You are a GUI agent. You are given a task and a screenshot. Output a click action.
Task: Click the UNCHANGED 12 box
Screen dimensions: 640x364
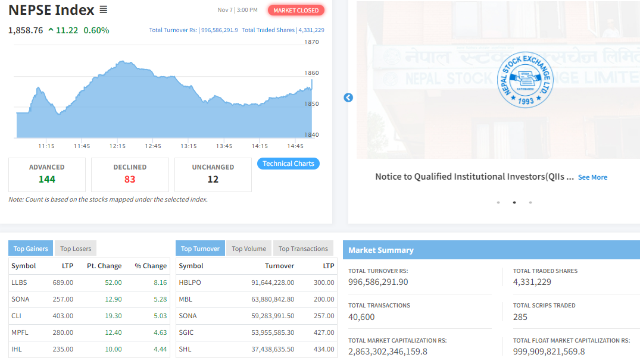pos(213,174)
